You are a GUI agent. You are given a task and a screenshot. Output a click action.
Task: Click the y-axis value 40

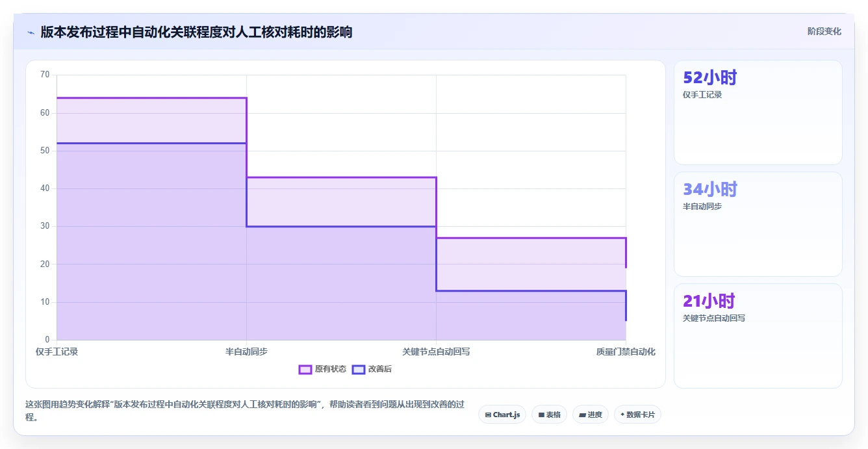pyautogui.click(x=45, y=188)
